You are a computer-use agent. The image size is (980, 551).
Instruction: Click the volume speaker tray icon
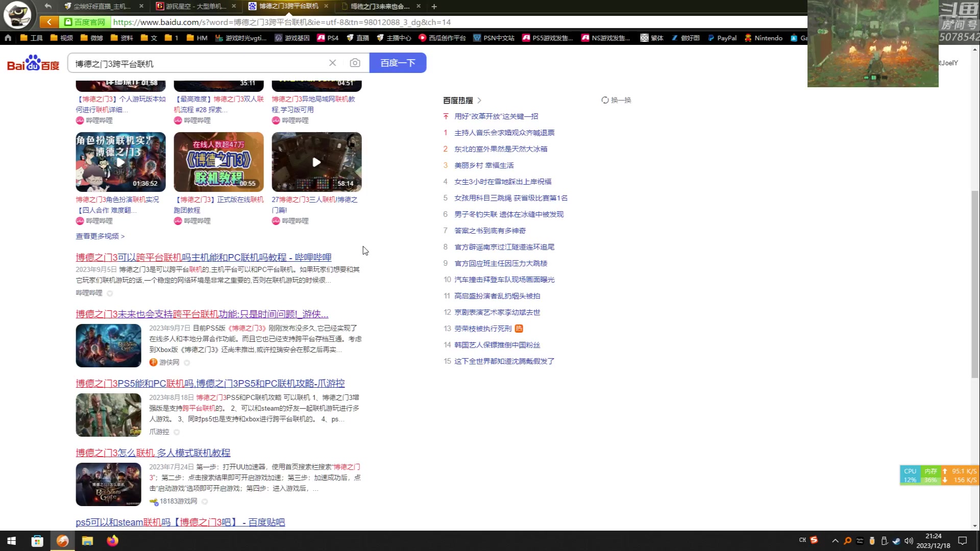pos(909,541)
